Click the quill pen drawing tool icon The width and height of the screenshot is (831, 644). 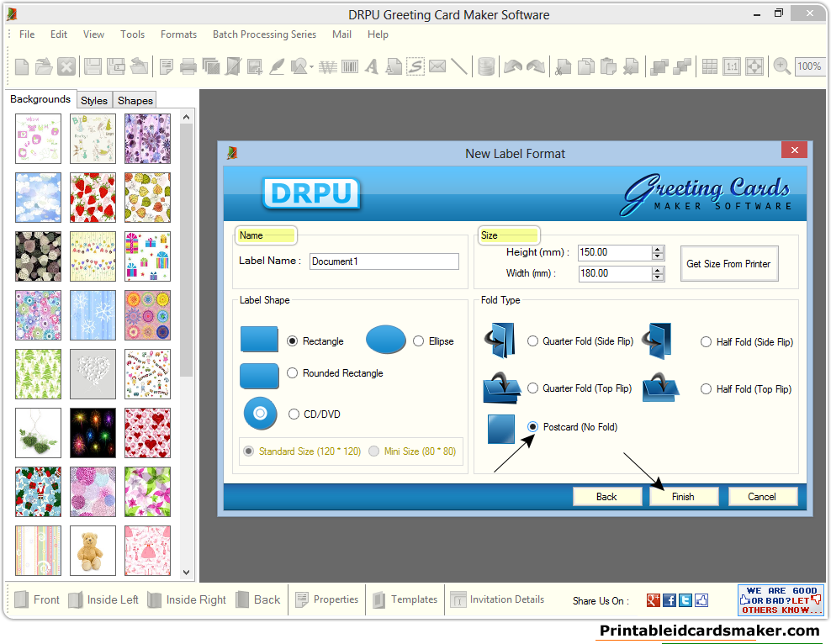click(x=277, y=66)
